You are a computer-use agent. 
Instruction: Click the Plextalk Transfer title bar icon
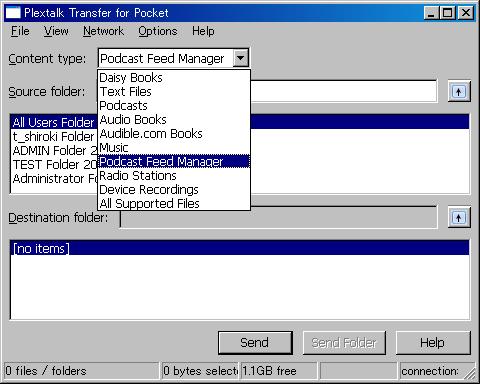pos(13,13)
